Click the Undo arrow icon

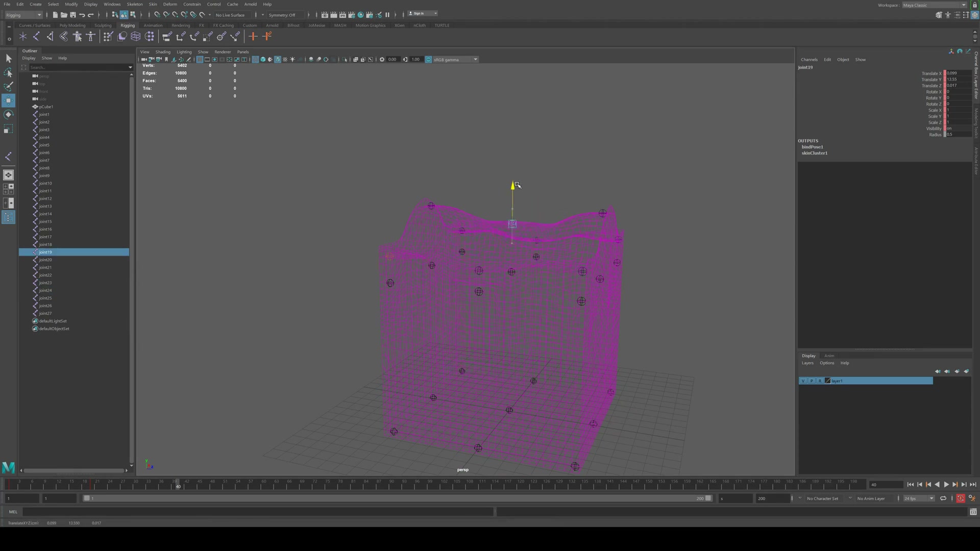pyautogui.click(x=82, y=15)
